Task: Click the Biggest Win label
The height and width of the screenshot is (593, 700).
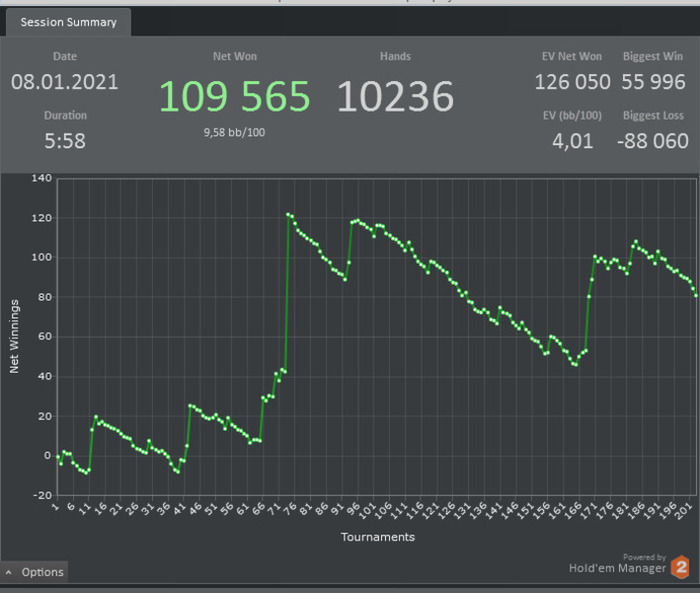Action: [653, 56]
